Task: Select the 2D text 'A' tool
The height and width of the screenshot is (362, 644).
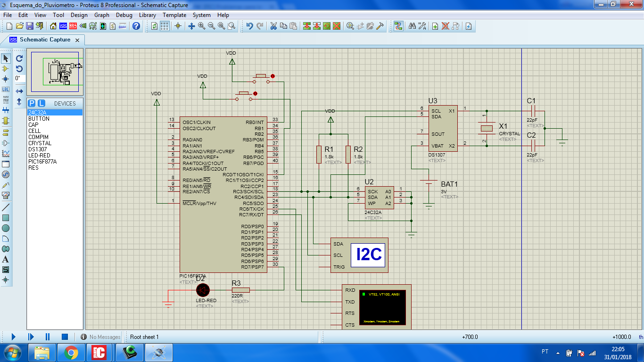Action: (x=6, y=259)
